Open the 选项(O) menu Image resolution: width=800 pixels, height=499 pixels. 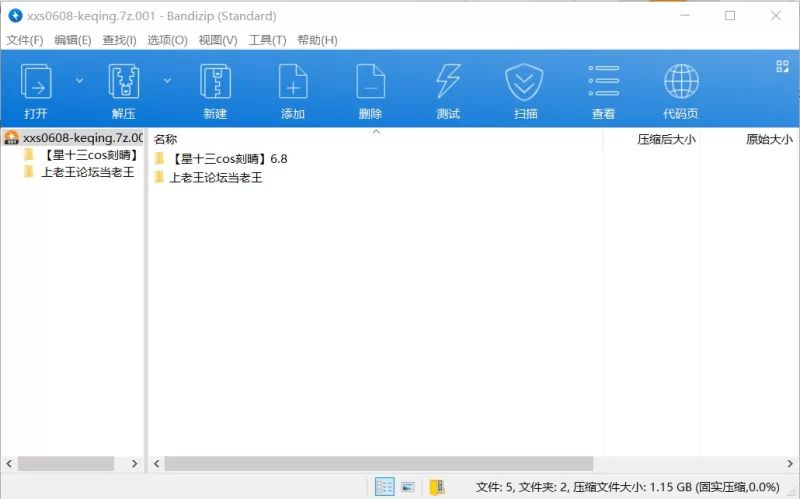[167, 40]
